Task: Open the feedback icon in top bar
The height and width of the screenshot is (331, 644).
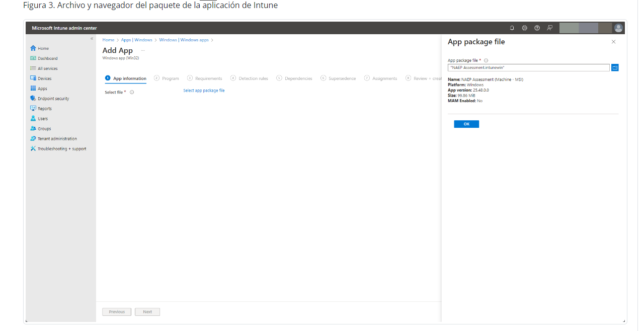Action: click(550, 28)
